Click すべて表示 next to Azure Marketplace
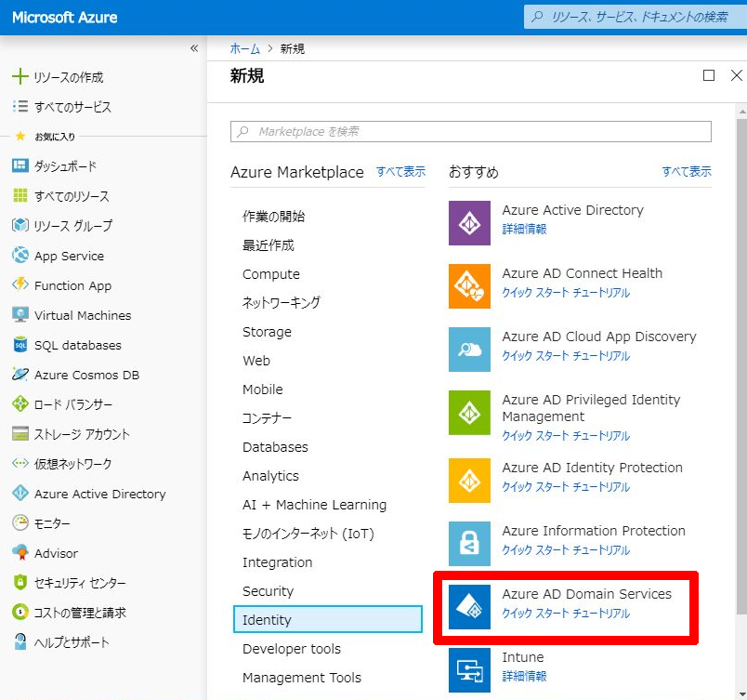 tap(400, 172)
